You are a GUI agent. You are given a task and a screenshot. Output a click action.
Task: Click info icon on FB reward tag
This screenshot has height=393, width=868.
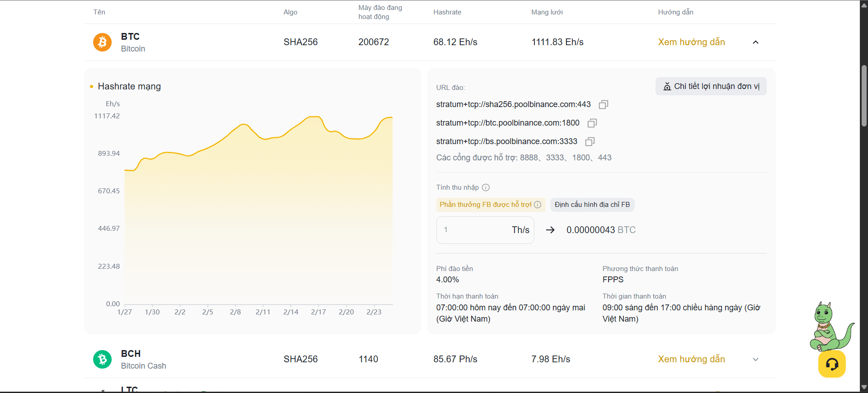(x=538, y=205)
